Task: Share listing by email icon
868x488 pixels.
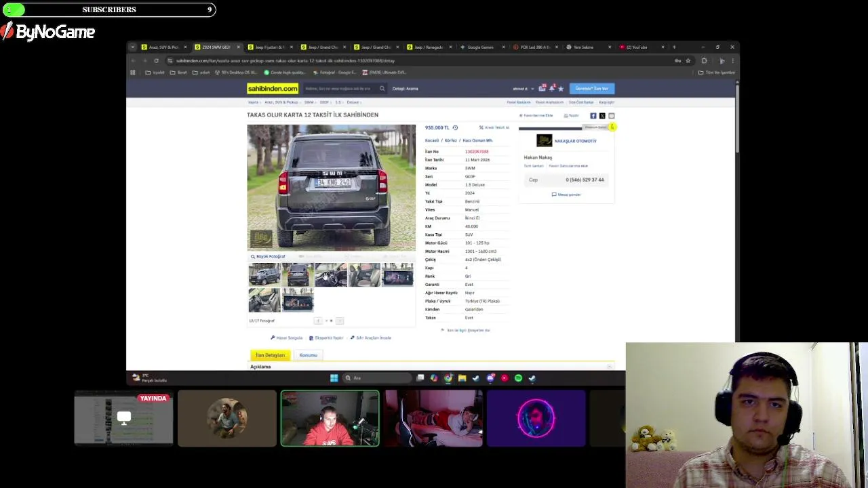Action: pos(611,116)
